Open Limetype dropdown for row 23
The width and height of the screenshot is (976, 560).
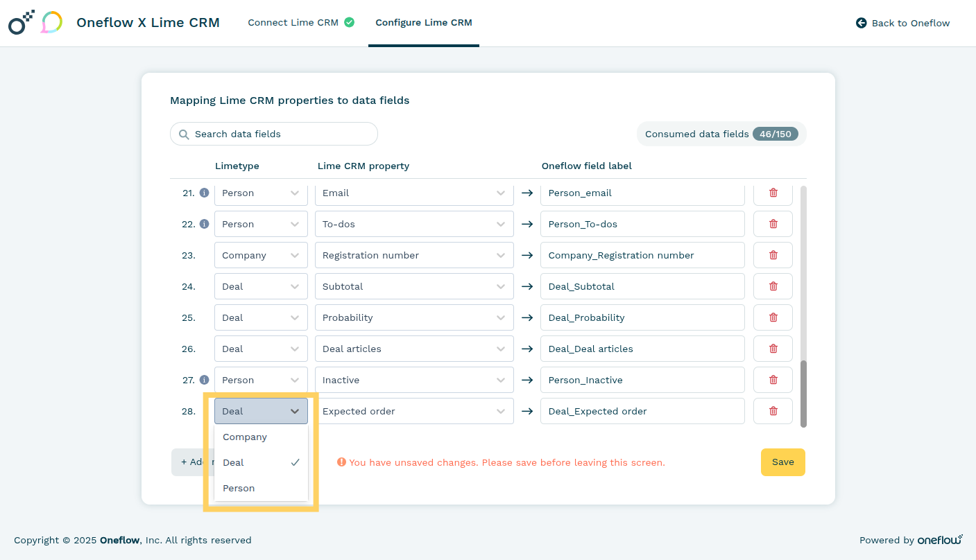[261, 255]
